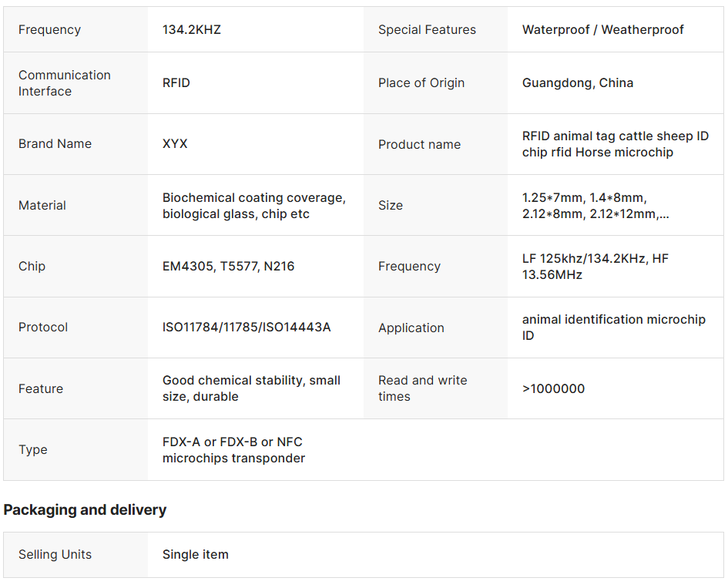
Task: Click the Brand Name value XYX
Action: [x=175, y=144]
